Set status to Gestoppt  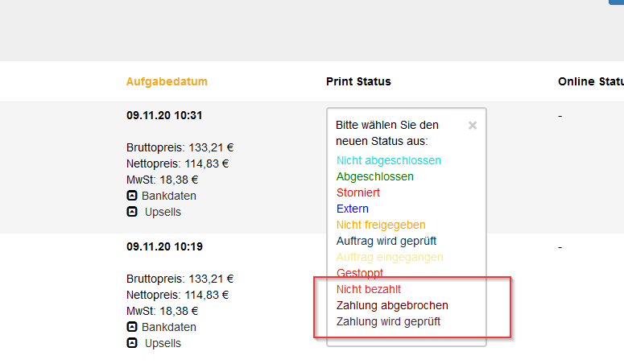(x=359, y=273)
